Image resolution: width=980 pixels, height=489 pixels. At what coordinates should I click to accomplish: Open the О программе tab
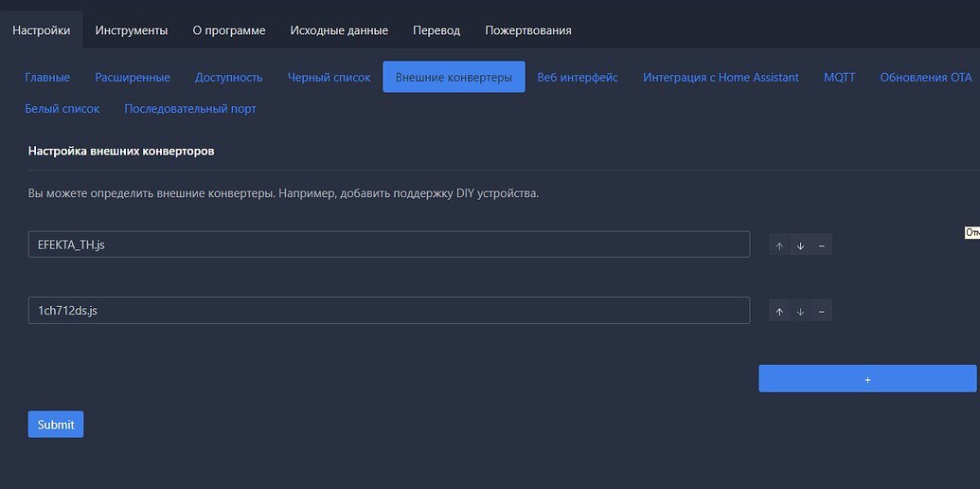click(229, 30)
